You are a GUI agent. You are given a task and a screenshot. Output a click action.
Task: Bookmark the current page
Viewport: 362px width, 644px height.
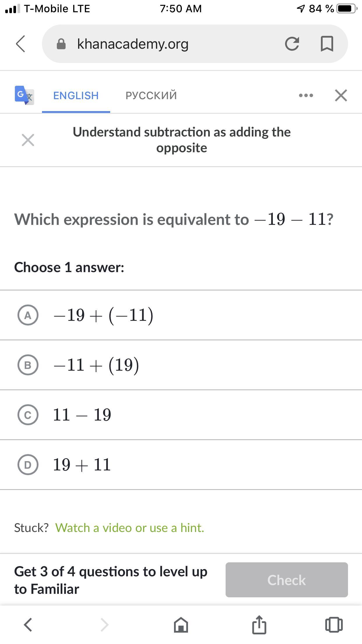click(x=327, y=44)
